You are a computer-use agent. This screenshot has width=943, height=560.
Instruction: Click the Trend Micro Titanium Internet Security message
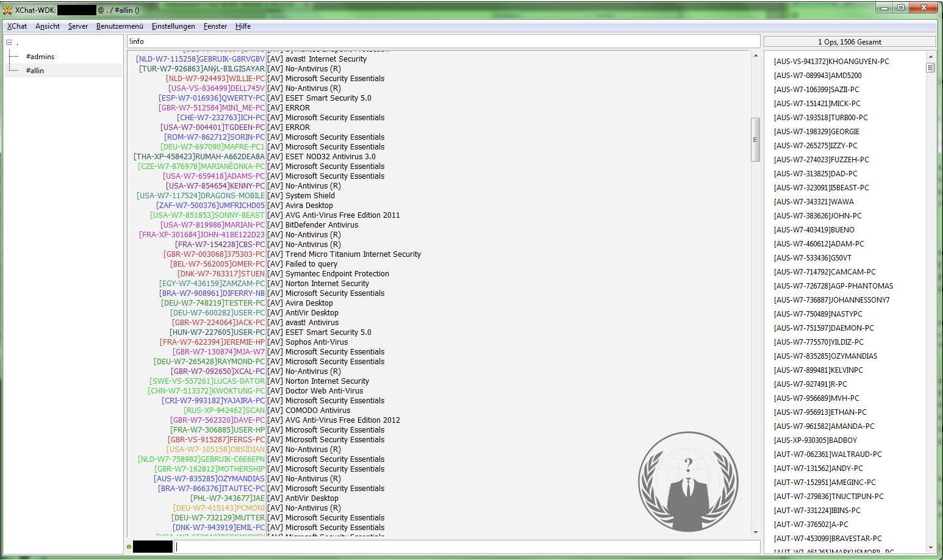pyautogui.click(x=344, y=254)
